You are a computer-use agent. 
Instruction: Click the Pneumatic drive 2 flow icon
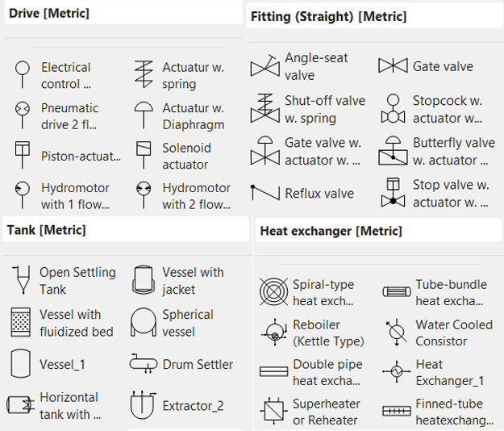pos(23,115)
